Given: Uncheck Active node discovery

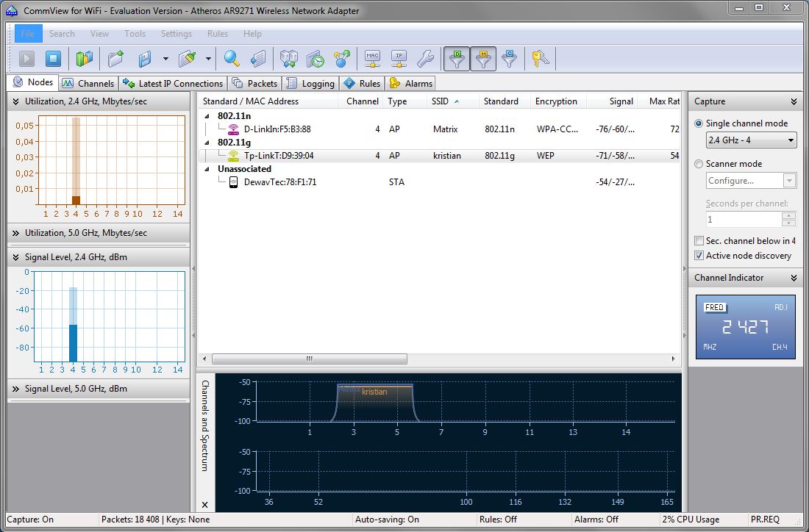Looking at the screenshot, I should pos(699,256).
